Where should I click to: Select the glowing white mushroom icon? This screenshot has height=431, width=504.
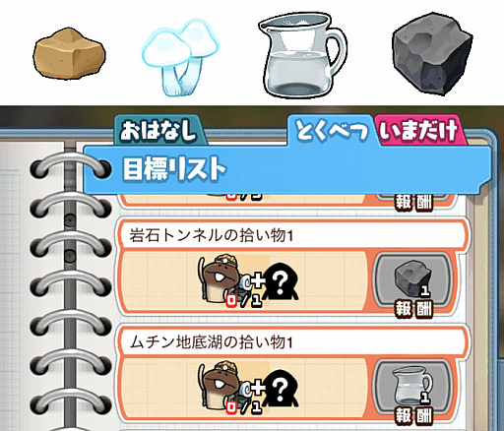pos(180,57)
